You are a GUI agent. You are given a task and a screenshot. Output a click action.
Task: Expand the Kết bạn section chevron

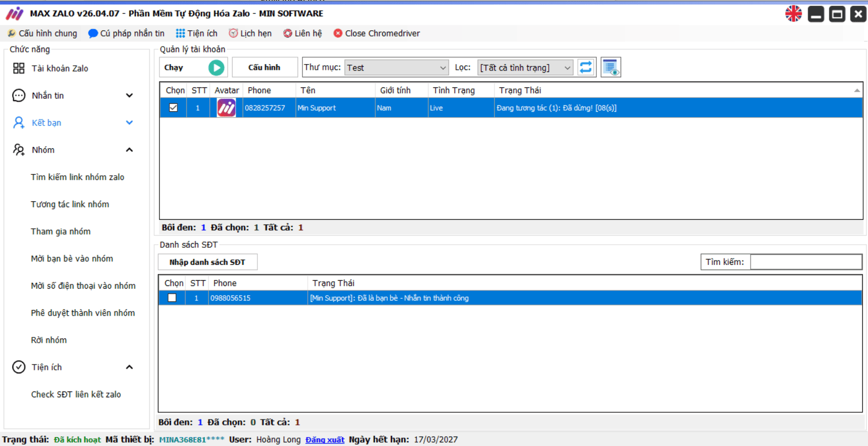pos(129,122)
